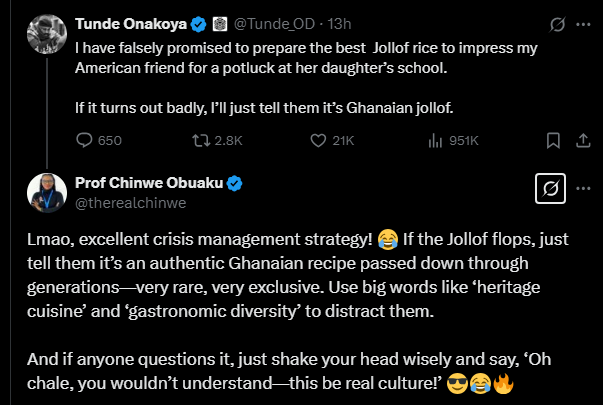Click the Grok icon on Tunde's tweet

pyautogui.click(x=557, y=22)
